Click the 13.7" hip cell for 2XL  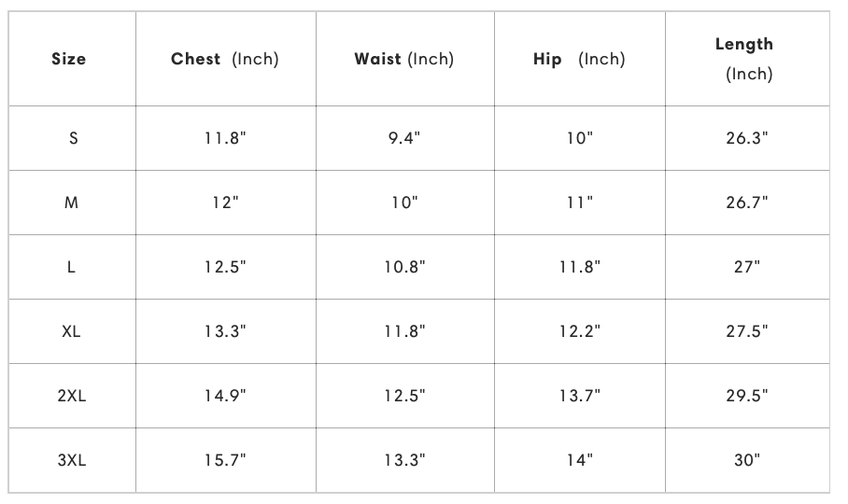pos(580,396)
